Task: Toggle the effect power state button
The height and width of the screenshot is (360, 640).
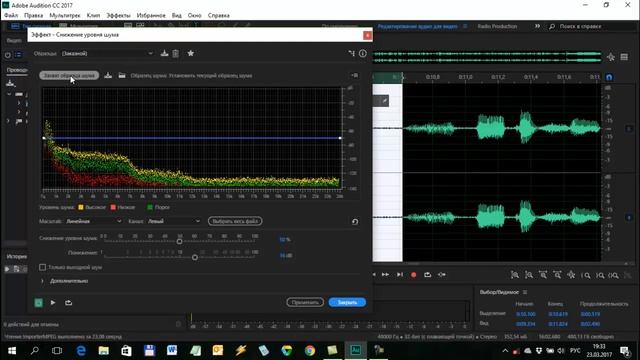Action: click(38, 303)
